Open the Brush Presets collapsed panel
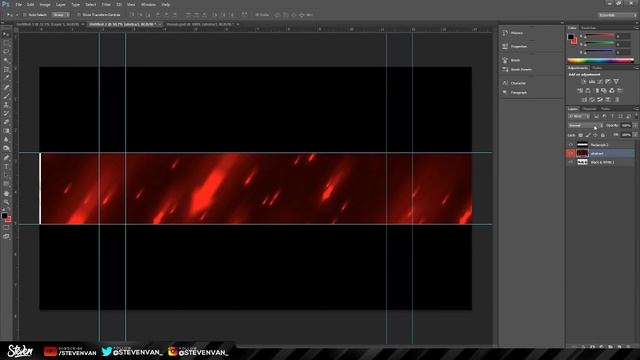640x360 pixels. pos(520,70)
